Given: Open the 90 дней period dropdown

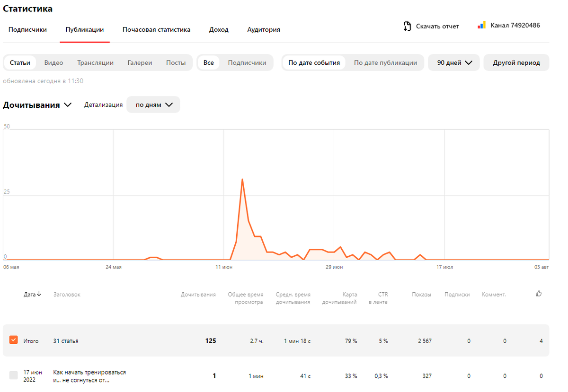Looking at the screenshot, I should (x=454, y=62).
